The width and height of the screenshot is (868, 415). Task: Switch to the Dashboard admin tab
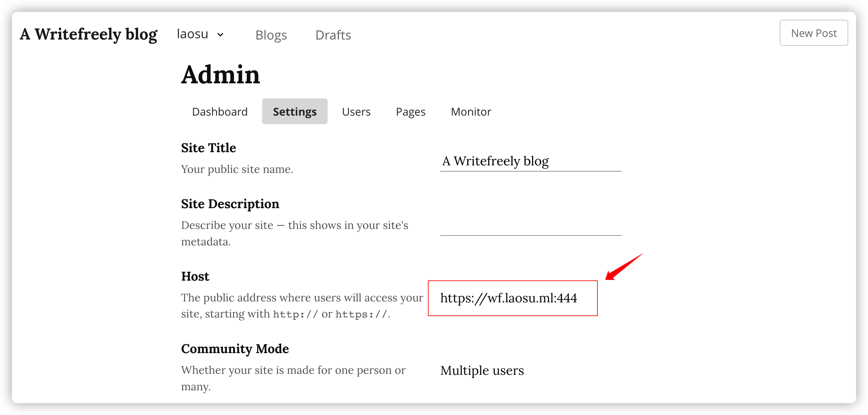pos(220,112)
